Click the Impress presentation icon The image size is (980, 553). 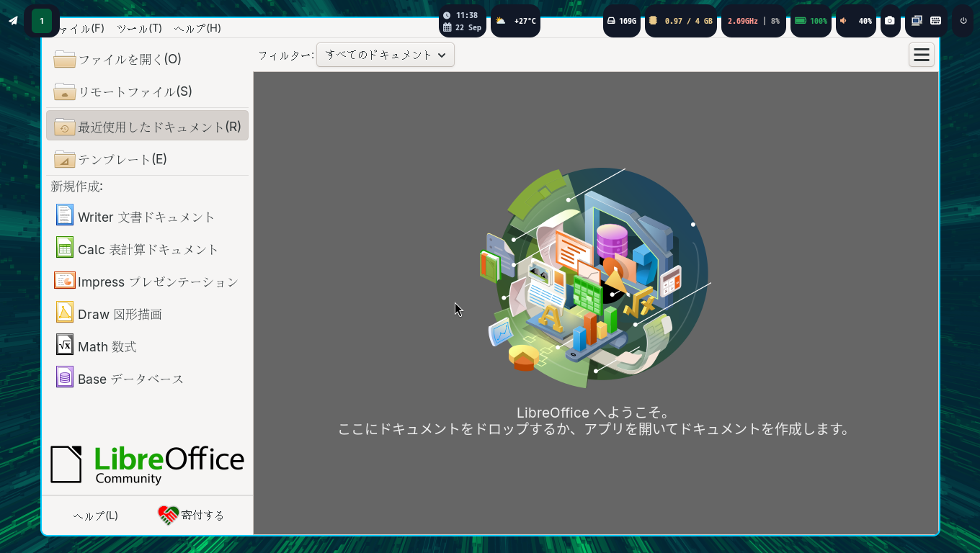point(65,280)
